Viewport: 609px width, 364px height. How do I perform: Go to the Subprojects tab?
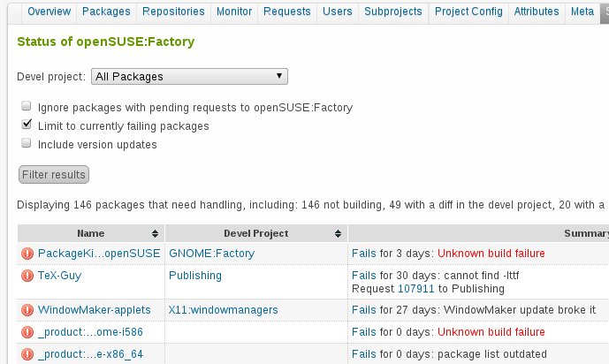pyautogui.click(x=395, y=11)
